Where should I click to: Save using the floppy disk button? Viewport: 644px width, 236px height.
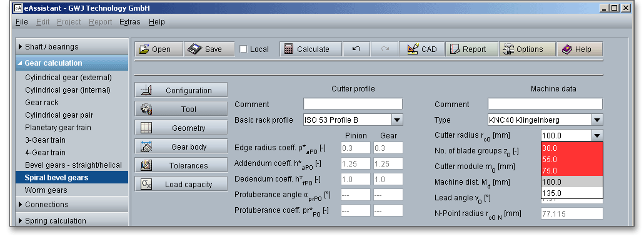tap(209, 49)
